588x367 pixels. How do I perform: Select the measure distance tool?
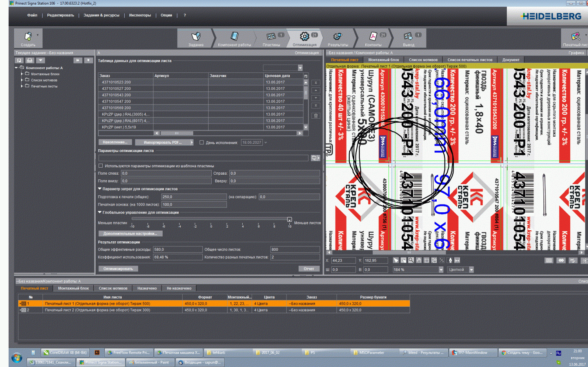[x=457, y=260]
